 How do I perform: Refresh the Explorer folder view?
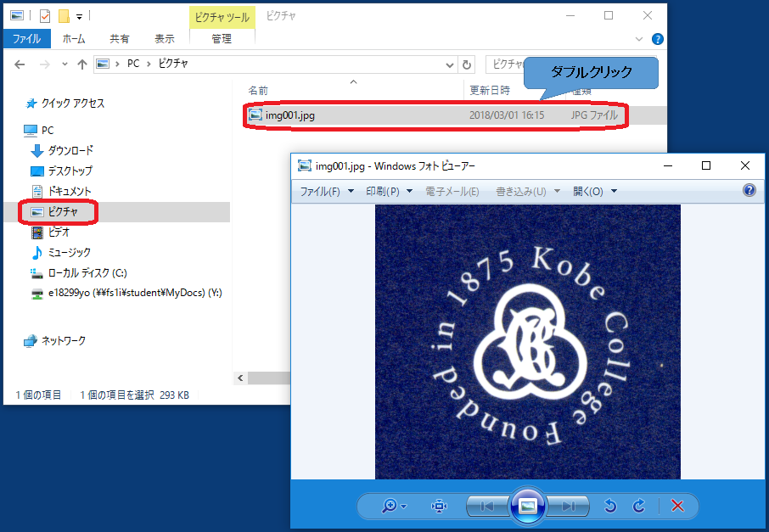tap(467, 64)
